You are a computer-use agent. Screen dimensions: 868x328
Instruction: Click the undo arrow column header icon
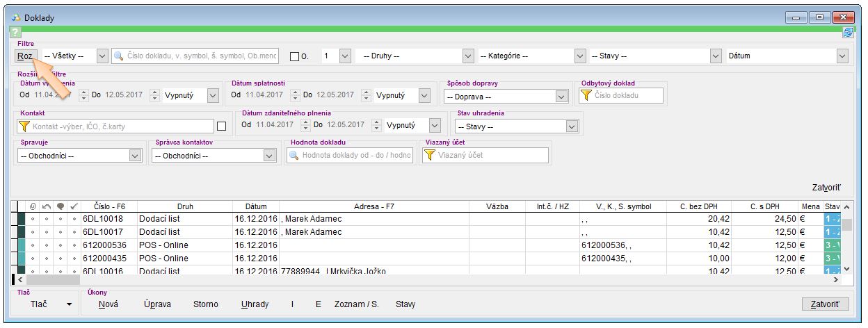[47, 206]
